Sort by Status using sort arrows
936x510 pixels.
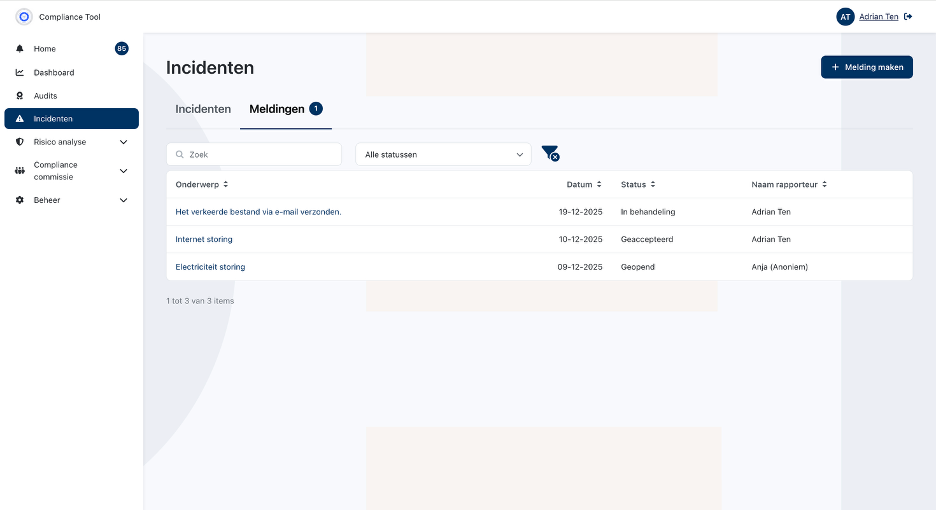(653, 185)
